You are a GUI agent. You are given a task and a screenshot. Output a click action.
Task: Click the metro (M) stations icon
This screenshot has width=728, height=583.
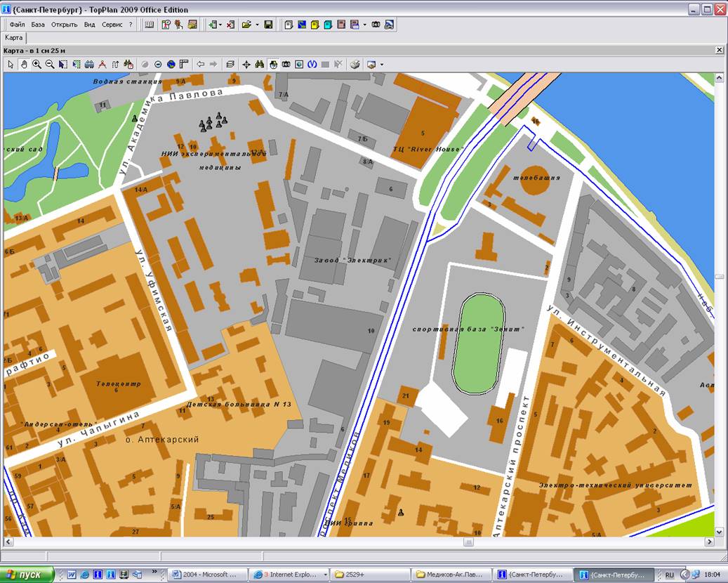coord(312,64)
